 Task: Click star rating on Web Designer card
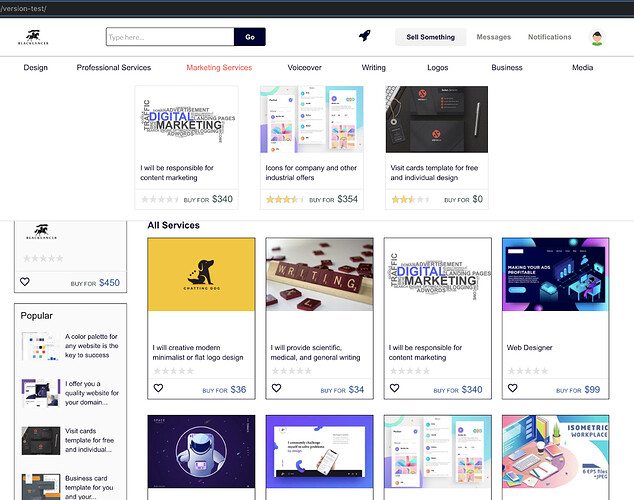tap(528, 371)
